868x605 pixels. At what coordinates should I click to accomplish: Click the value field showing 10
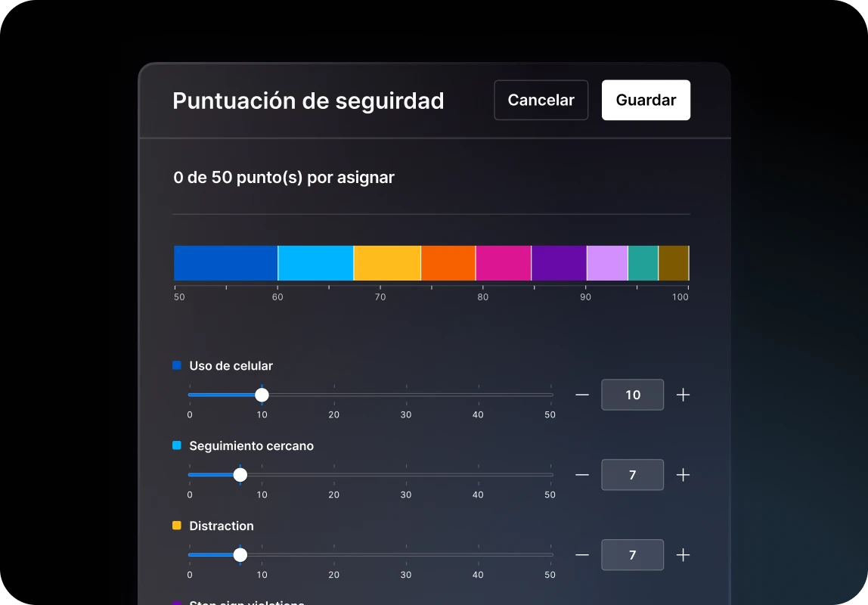click(633, 395)
